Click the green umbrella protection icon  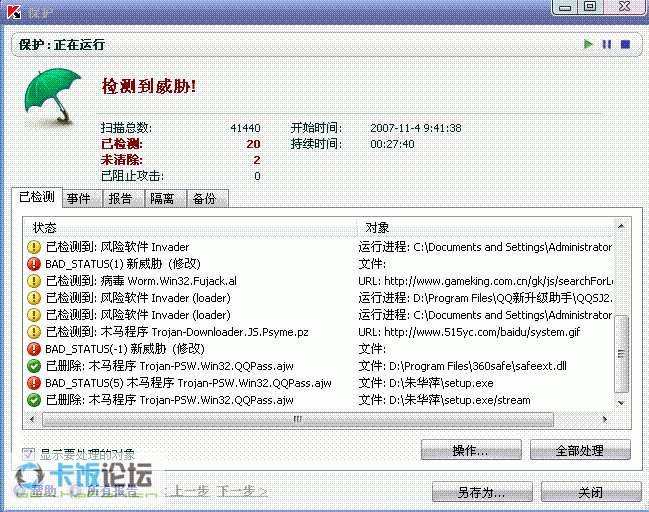tap(52, 96)
